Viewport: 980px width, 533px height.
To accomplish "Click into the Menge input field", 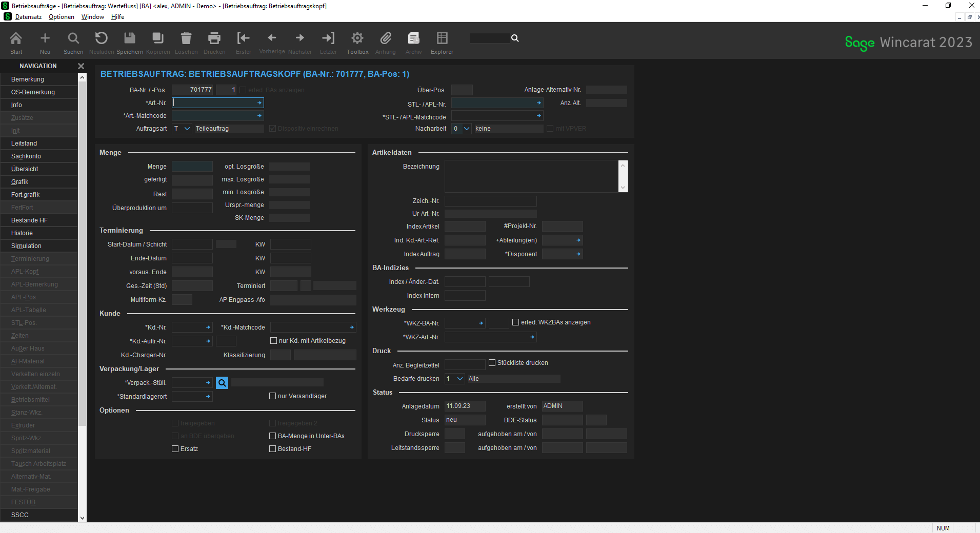I will [x=192, y=167].
